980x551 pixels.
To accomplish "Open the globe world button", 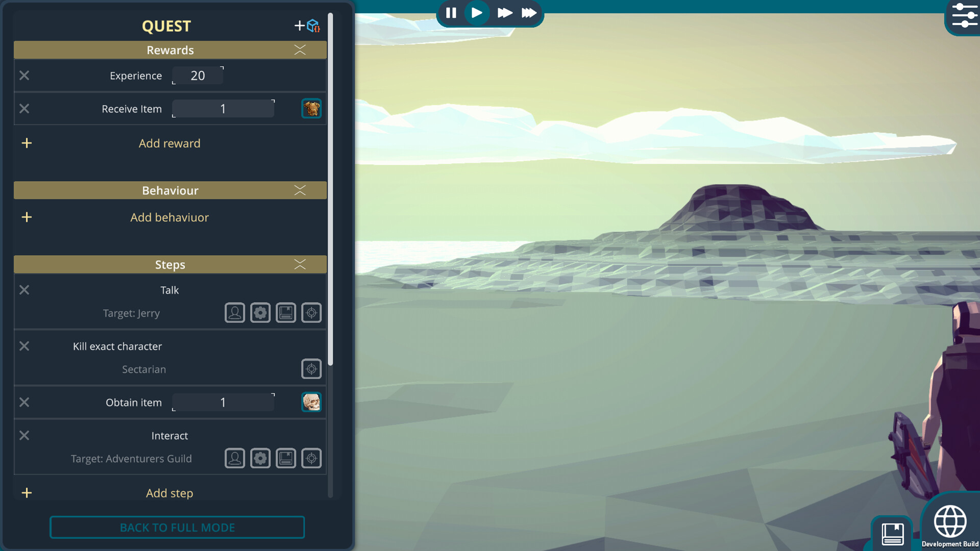I will click(950, 521).
